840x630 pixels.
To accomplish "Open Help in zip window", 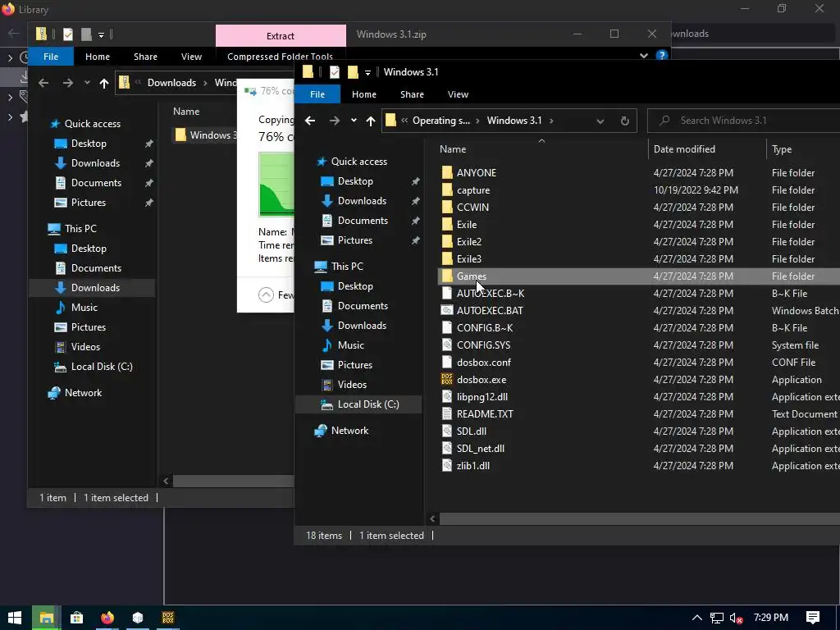I will point(662,55).
